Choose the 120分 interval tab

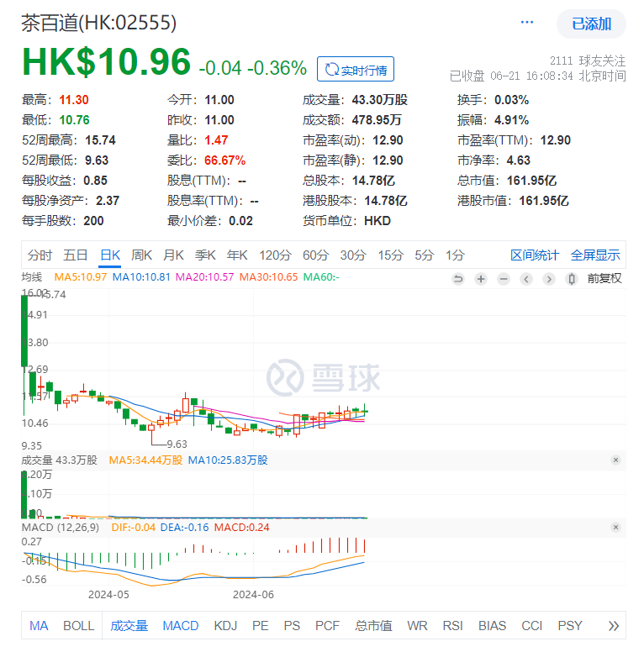click(x=275, y=255)
